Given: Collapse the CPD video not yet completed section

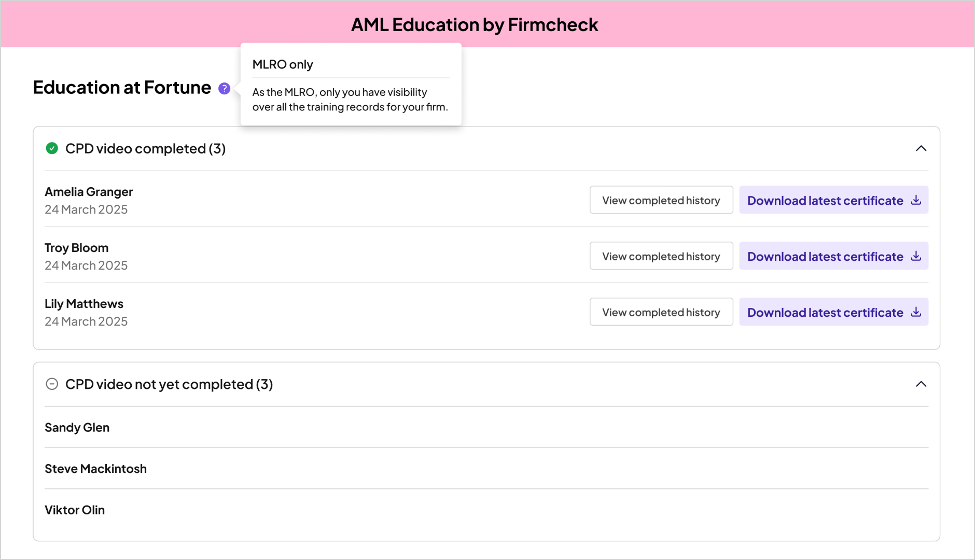Looking at the screenshot, I should (921, 384).
